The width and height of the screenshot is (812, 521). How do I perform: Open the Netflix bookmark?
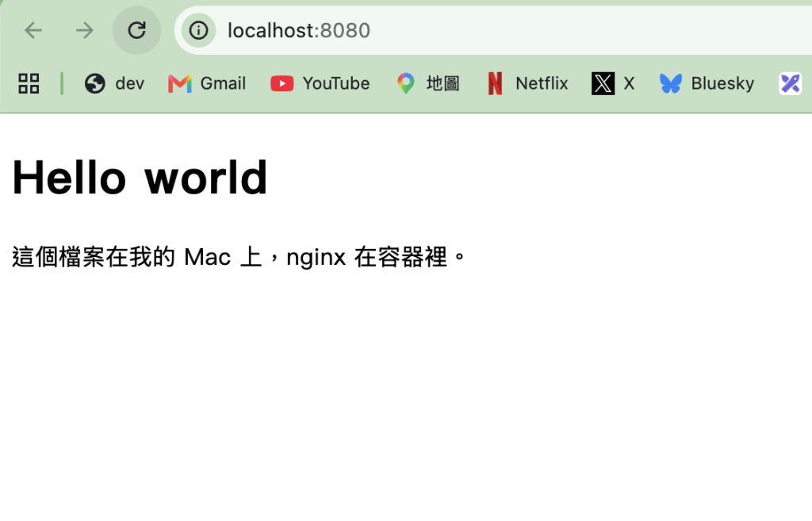[x=527, y=83]
